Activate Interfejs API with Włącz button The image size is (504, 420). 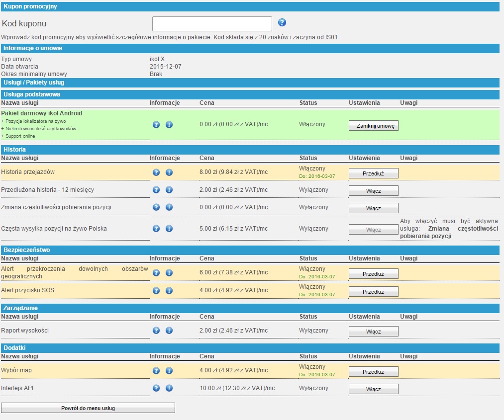point(373,389)
